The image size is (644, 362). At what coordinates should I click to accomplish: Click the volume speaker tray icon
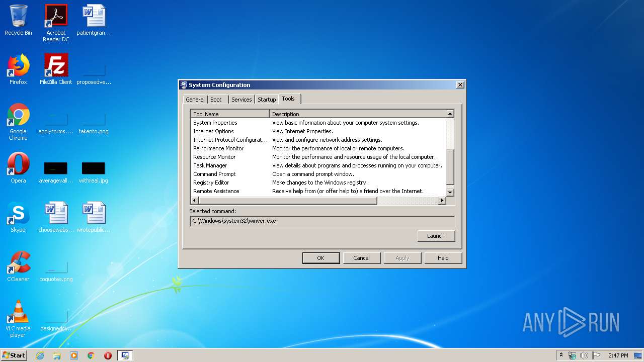[x=584, y=355]
